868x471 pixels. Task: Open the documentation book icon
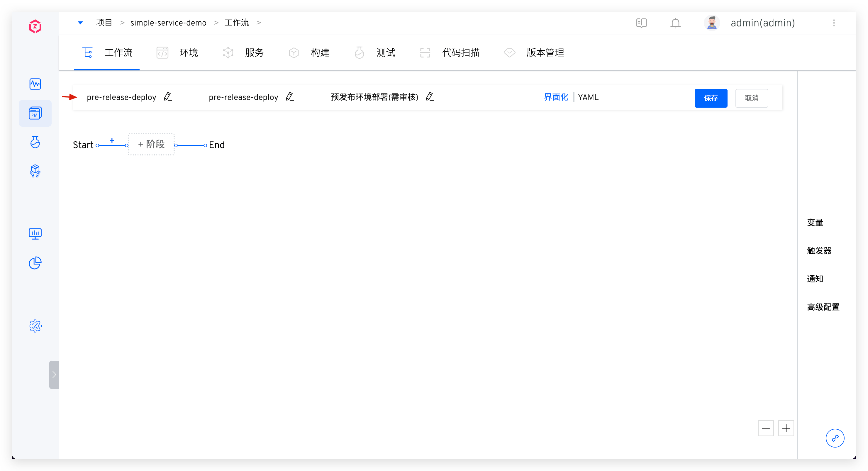641,23
